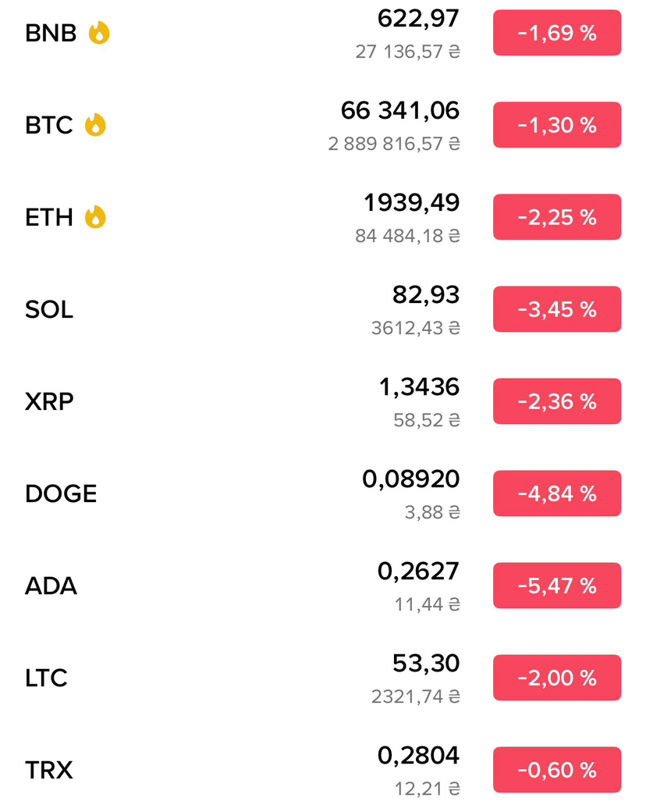Click the BTC price 66 341,06
Viewport: 646px width, 812px height.
400,111
